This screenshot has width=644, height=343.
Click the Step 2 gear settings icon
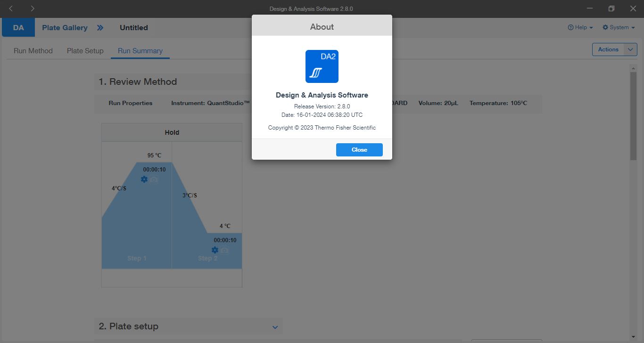click(215, 250)
